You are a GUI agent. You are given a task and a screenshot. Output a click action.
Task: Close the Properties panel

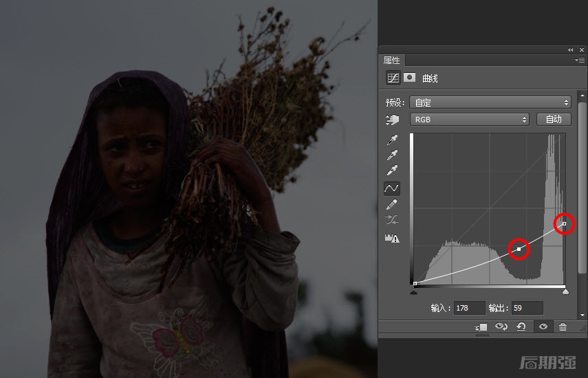[x=582, y=49]
